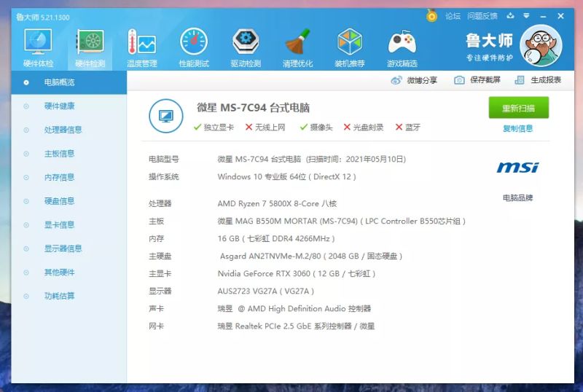The image size is (583, 392).
Task: Click the 光盘刻录 status text
Action: (x=368, y=128)
